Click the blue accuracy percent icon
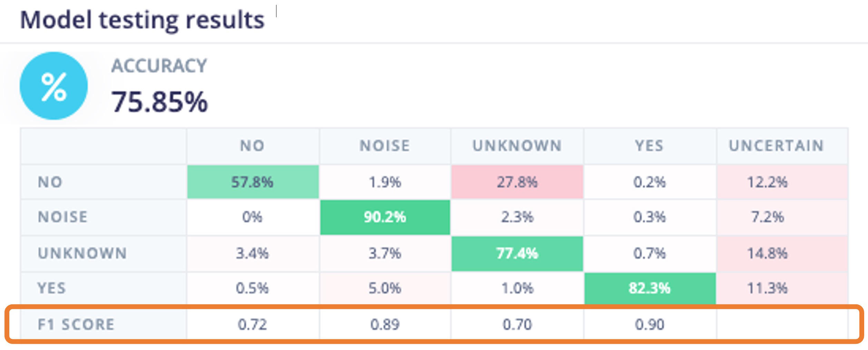The image size is (868, 350). (x=53, y=86)
